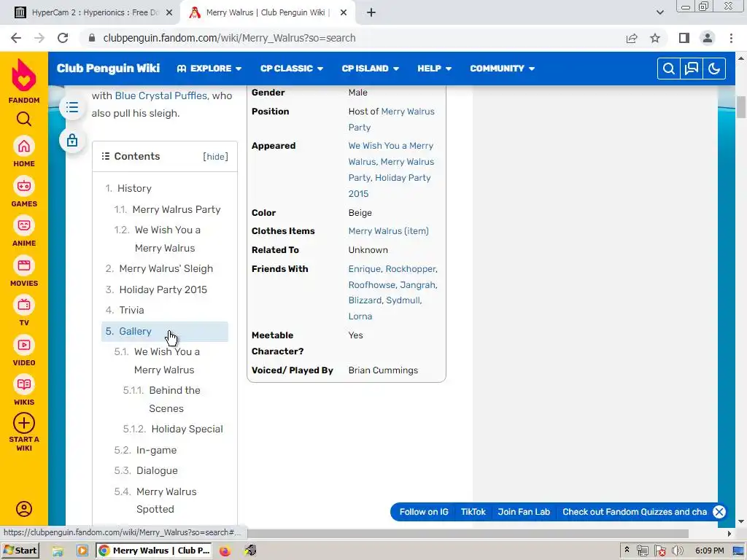Reload the page

[x=63, y=38]
